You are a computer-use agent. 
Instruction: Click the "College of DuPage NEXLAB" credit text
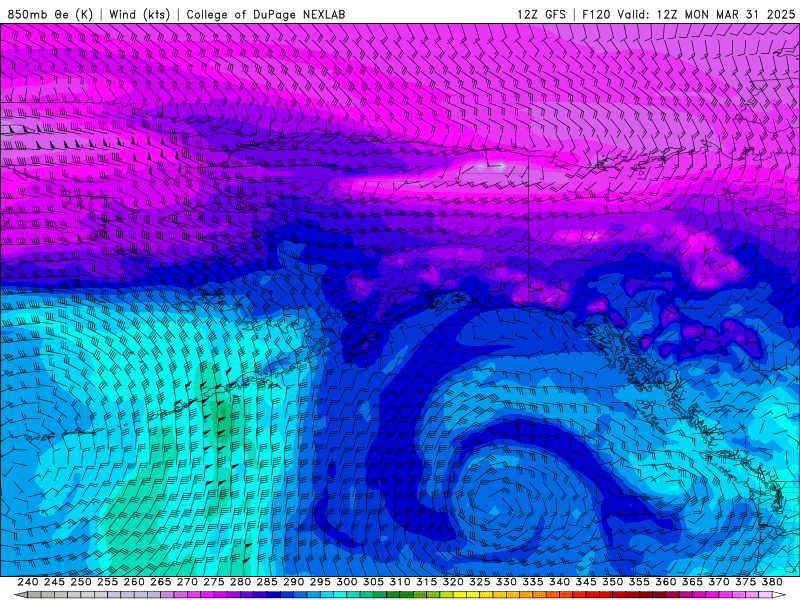266,14
